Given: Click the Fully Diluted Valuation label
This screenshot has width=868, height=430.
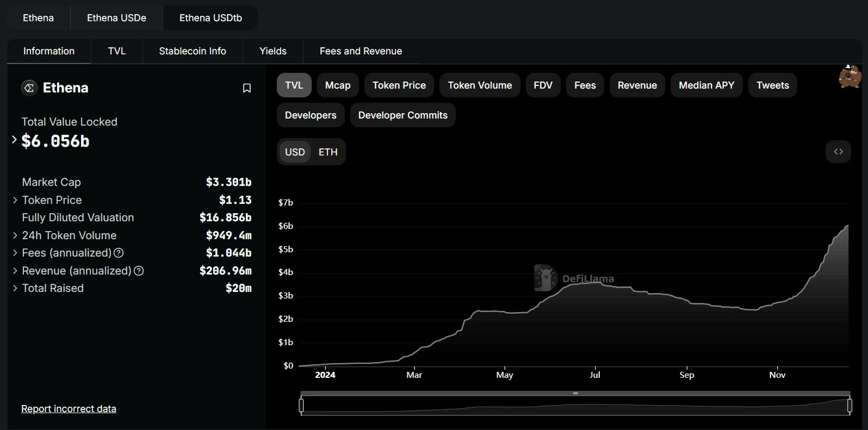Looking at the screenshot, I should click(x=78, y=217).
